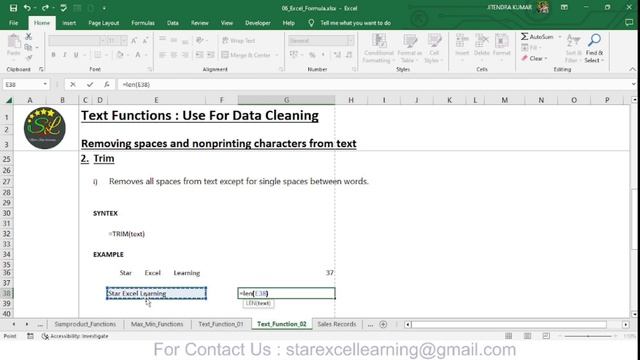Click the horizontal scrollbar track
Image resolution: width=640 pixels, height=360 pixels.
point(509,324)
